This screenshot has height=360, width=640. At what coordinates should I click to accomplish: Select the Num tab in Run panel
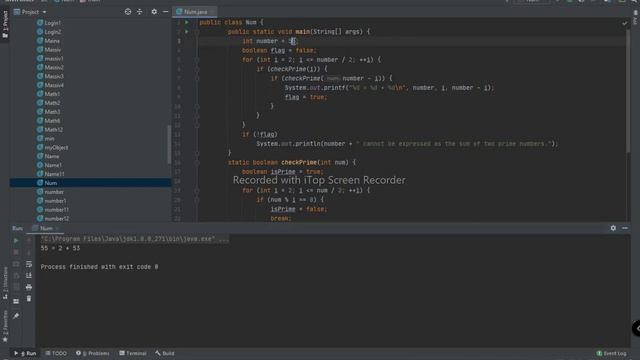coord(46,228)
